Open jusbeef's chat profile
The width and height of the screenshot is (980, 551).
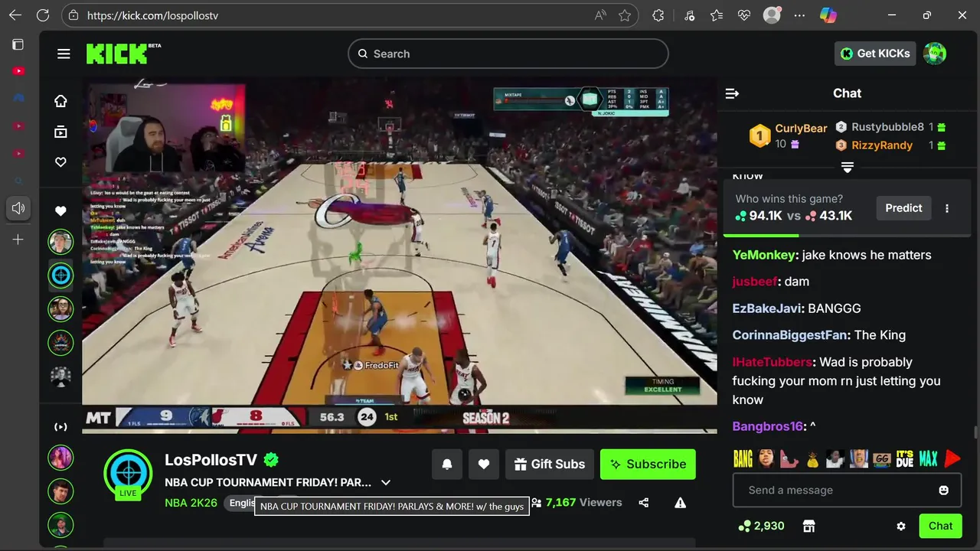(x=755, y=282)
